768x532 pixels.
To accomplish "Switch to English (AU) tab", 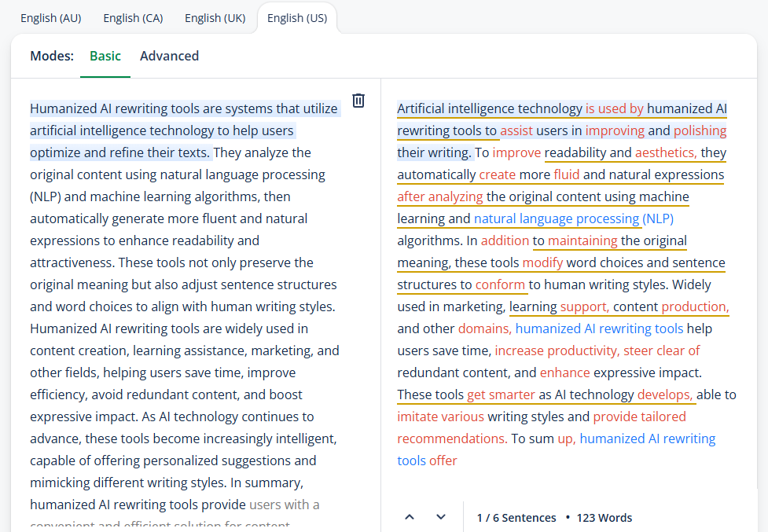I will [51, 18].
